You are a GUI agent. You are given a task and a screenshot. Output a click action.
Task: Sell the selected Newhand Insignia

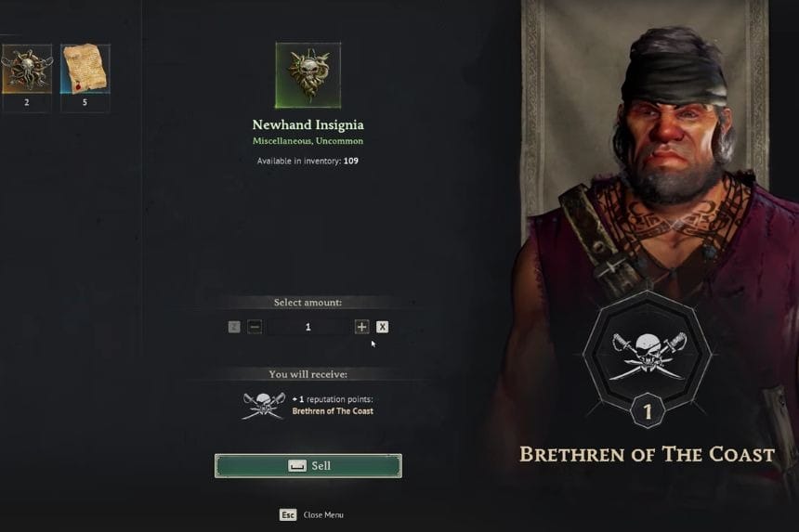point(308,466)
